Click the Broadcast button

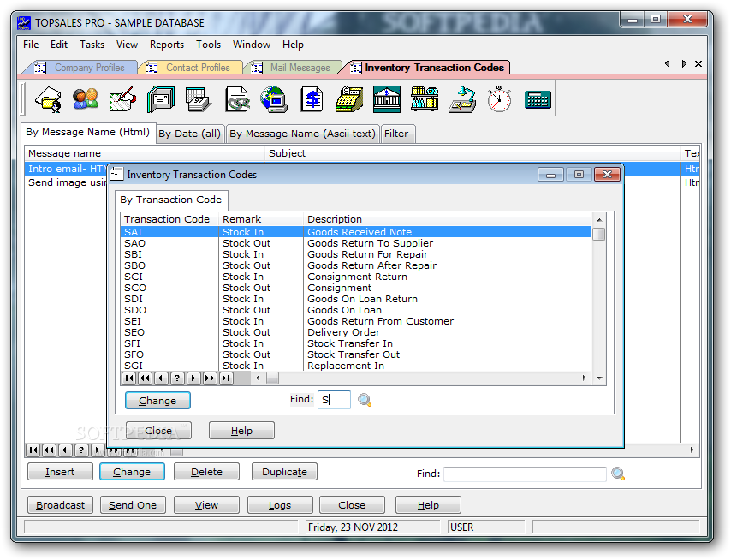click(x=60, y=505)
